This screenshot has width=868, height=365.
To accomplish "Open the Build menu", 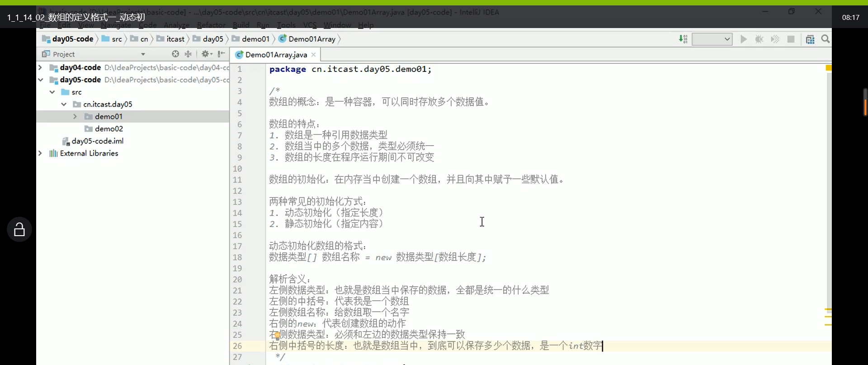I will (241, 25).
